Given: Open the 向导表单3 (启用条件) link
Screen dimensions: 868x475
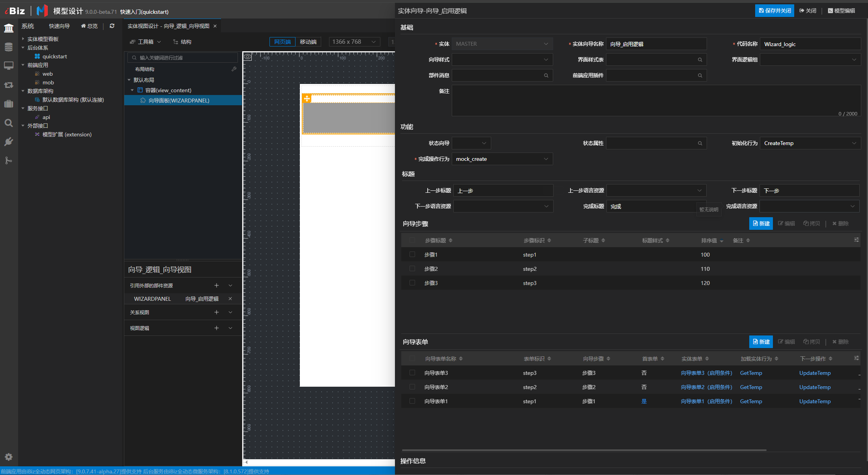Looking at the screenshot, I should point(706,373).
